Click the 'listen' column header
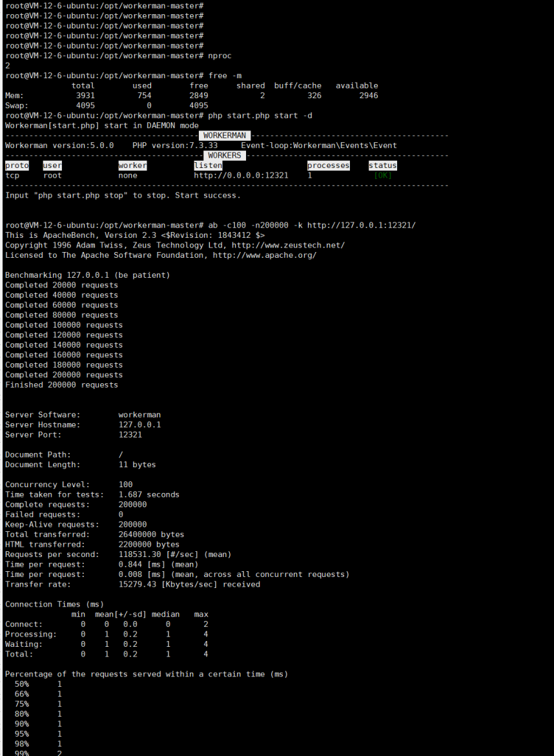 pyautogui.click(x=208, y=165)
